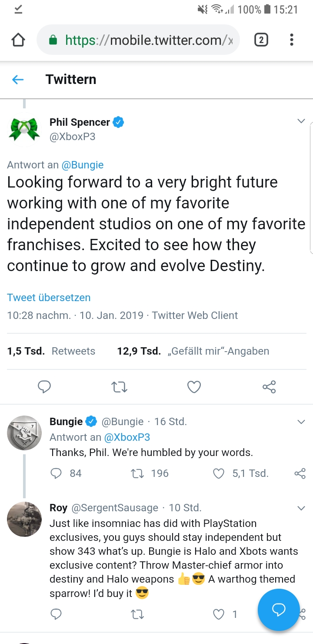
Task: Expand options chevron on Bungie's reply
Action: point(301,422)
